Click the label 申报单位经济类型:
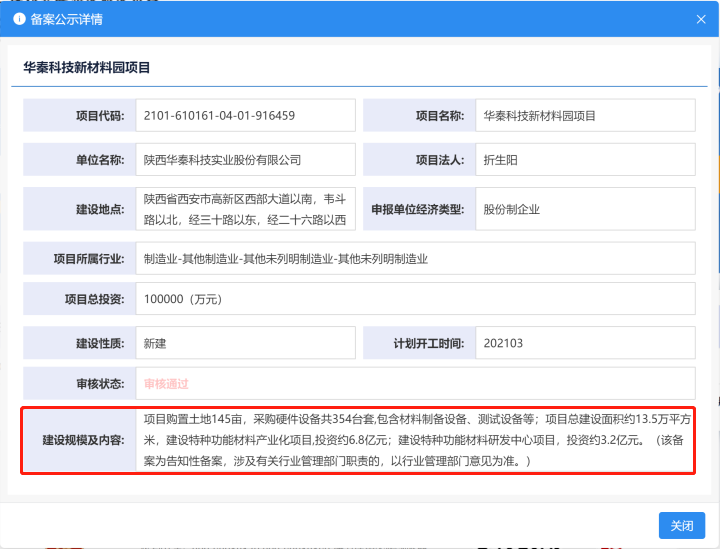This screenshot has height=549, width=720. 417,209
